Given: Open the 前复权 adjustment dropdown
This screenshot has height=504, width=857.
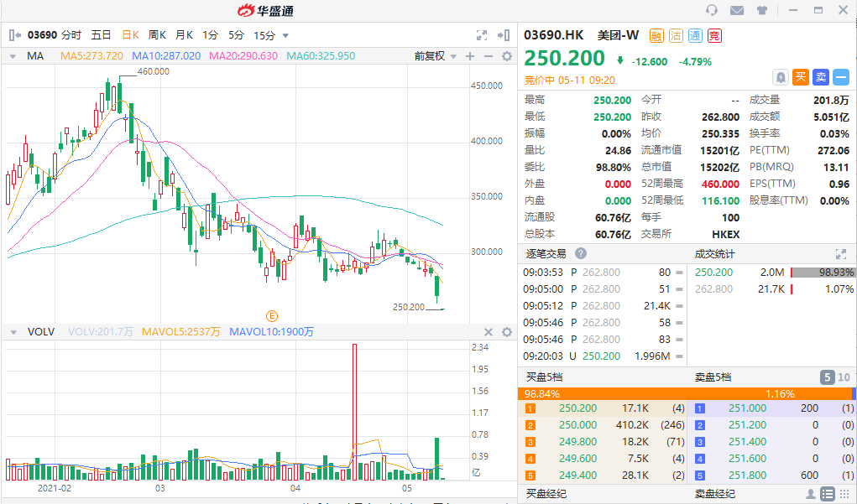Looking at the screenshot, I should pyautogui.click(x=435, y=56).
